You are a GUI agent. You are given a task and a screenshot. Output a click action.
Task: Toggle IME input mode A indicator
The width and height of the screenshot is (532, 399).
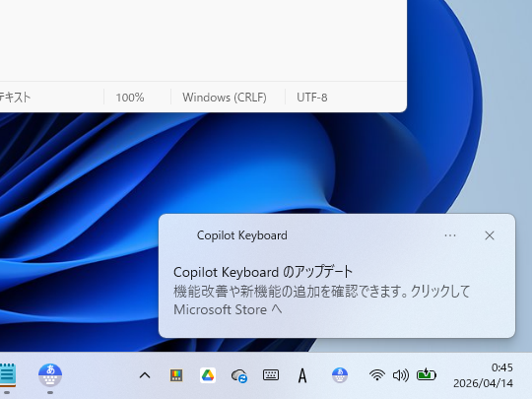[302, 375]
